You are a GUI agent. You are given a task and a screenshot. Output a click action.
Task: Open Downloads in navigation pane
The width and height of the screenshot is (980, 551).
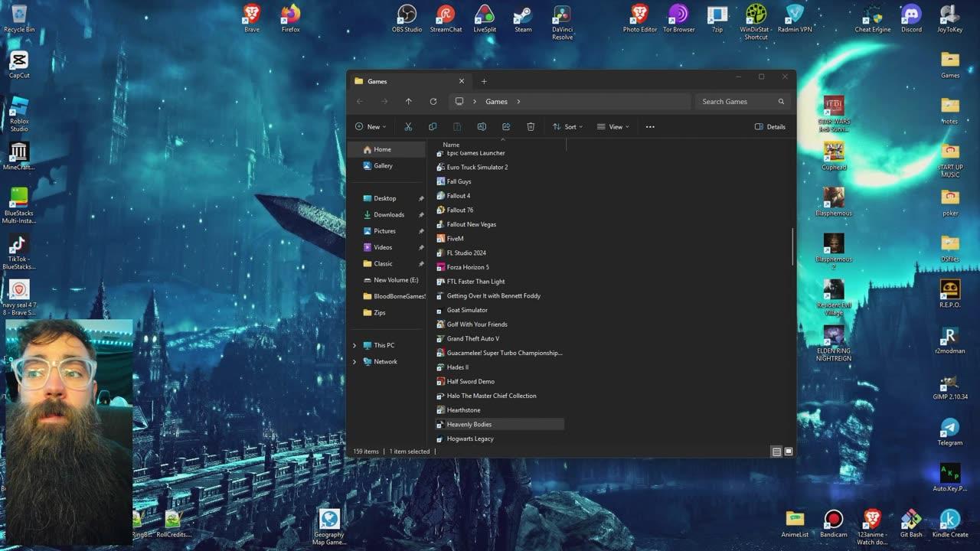tap(388, 214)
